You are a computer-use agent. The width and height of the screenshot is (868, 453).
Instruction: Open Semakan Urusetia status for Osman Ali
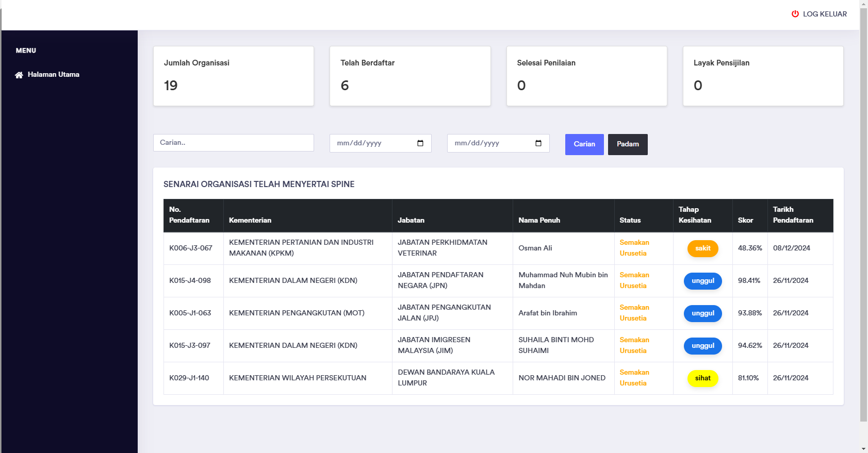(x=634, y=248)
